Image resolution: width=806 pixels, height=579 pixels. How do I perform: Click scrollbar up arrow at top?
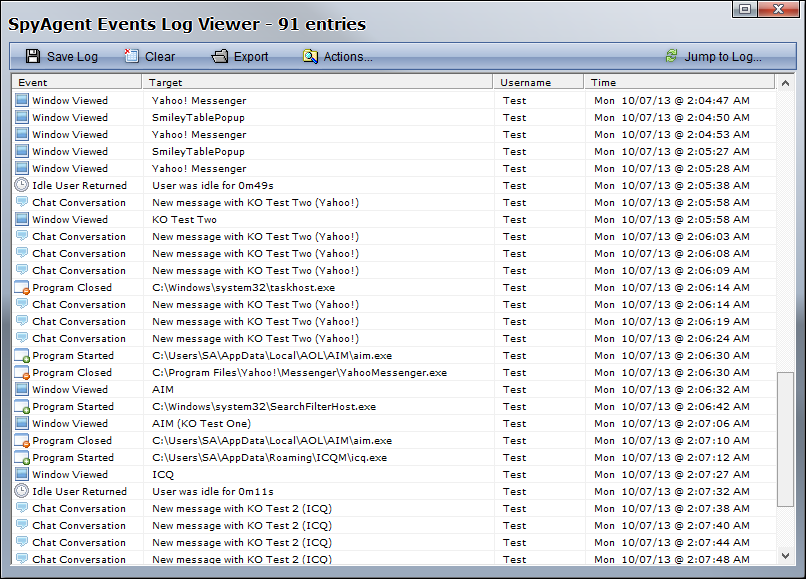click(x=786, y=83)
